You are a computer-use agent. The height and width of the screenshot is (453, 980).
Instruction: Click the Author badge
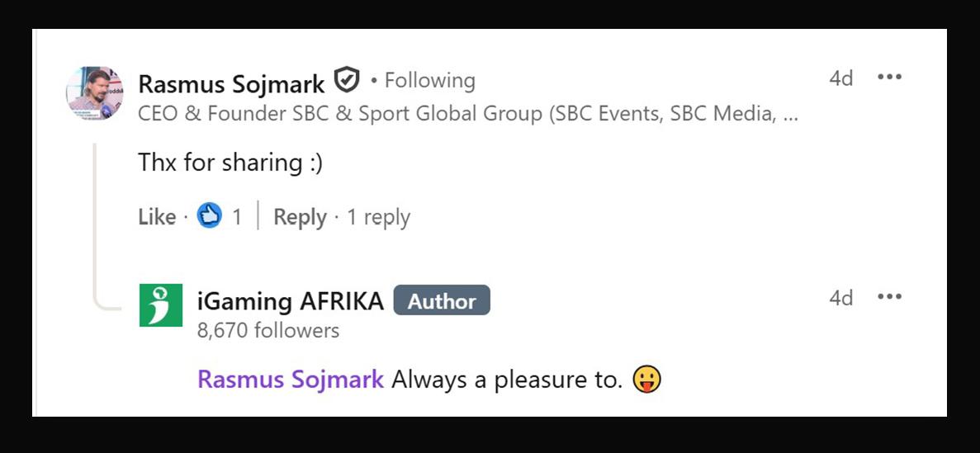[x=442, y=301]
